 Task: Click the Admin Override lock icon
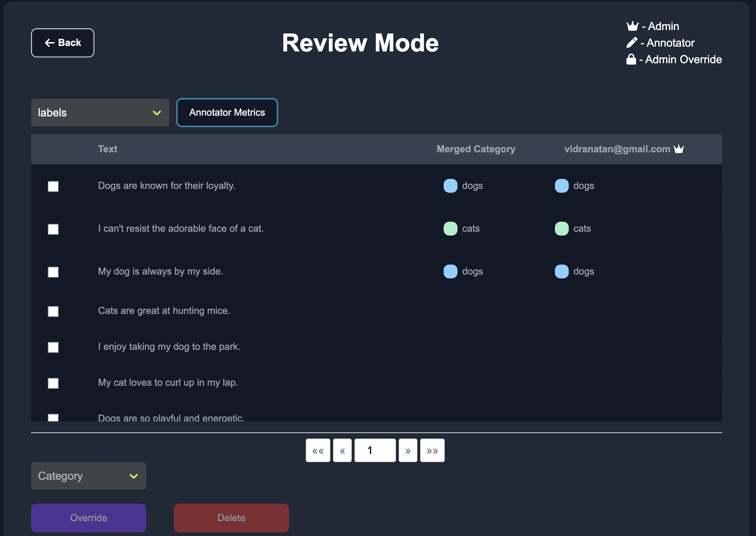(631, 59)
